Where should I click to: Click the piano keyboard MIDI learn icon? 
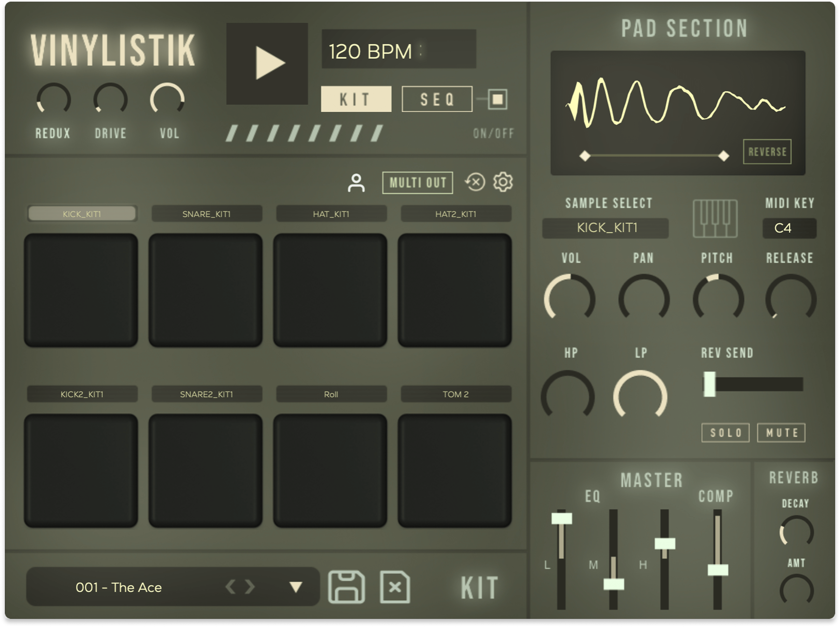click(x=715, y=219)
